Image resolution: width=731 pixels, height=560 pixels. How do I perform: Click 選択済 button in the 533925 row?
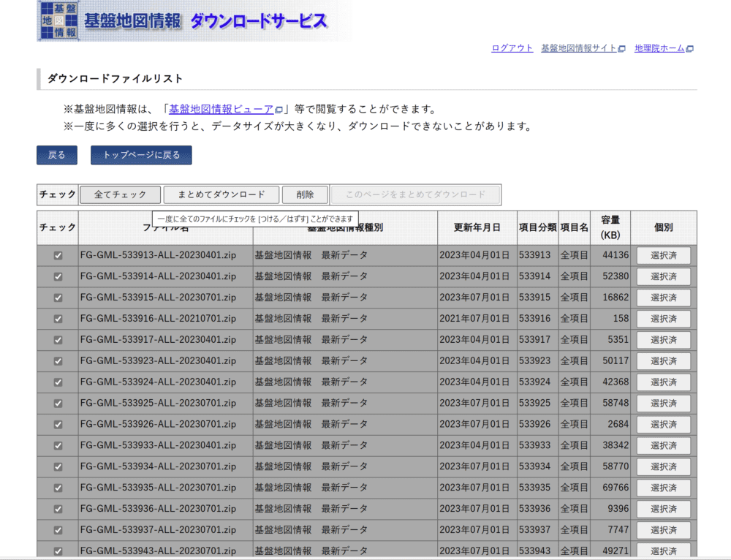click(x=664, y=404)
